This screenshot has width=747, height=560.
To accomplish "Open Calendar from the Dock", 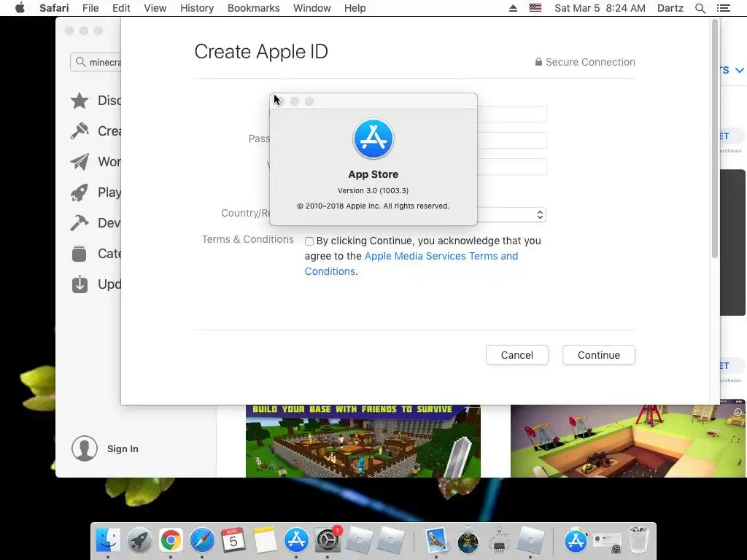I will [x=233, y=540].
